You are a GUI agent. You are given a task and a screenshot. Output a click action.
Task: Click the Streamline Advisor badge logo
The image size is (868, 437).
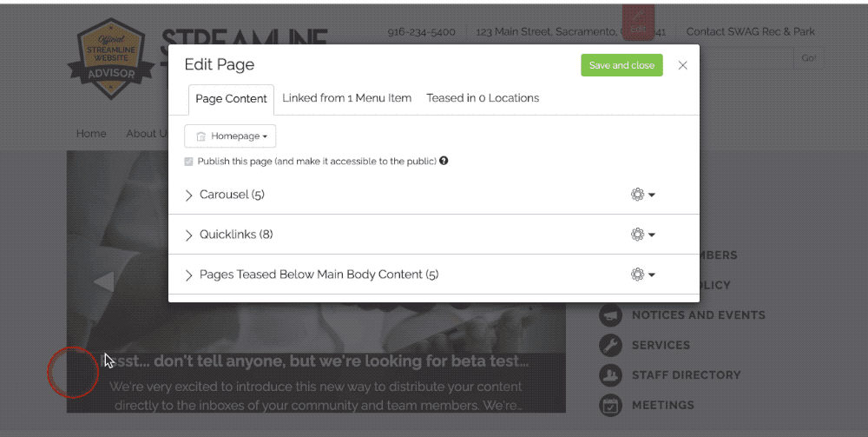pos(111,59)
